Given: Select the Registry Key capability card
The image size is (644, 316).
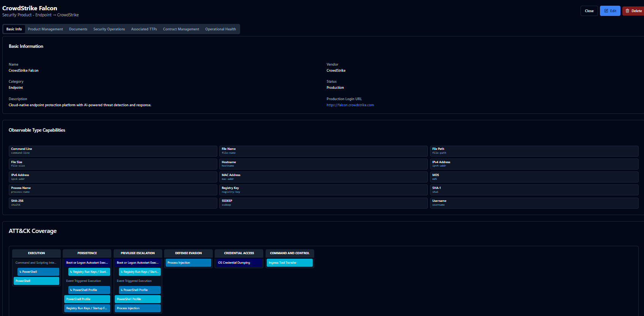Looking at the screenshot, I should point(323,190).
